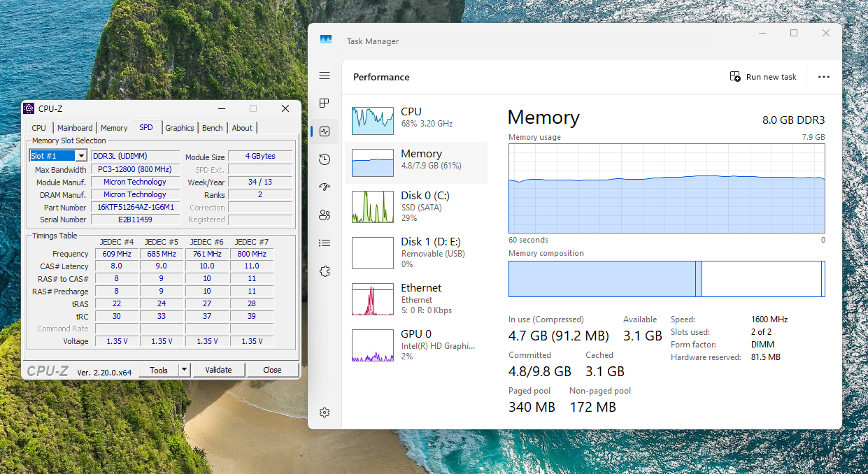Select Ethernet performance entry
Image resolution: width=868 pixels, height=474 pixels.
point(416,299)
